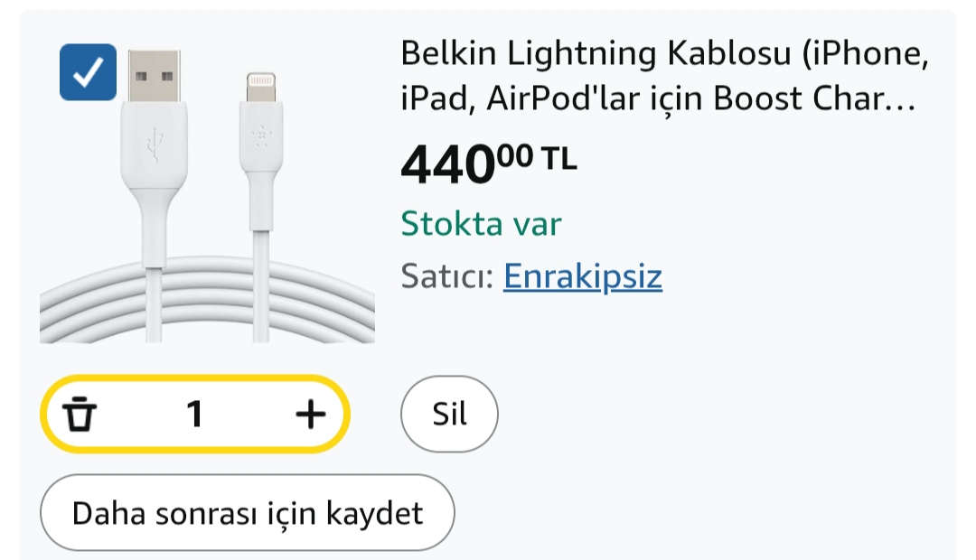This screenshot has height=560, width=976.
Task: Open the Belkin Lightning Kablosu product title
Action: click(665, 75)
